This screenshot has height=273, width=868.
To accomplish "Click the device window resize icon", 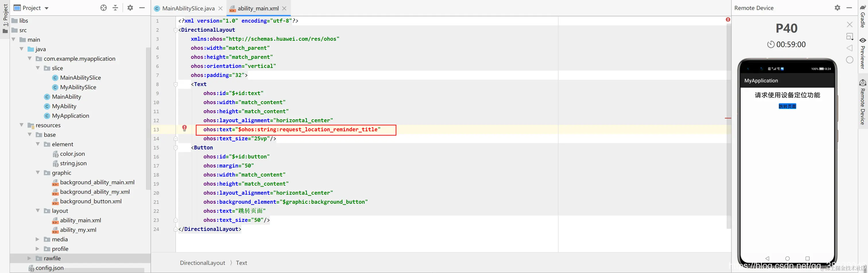I will [x=850, y=36].
